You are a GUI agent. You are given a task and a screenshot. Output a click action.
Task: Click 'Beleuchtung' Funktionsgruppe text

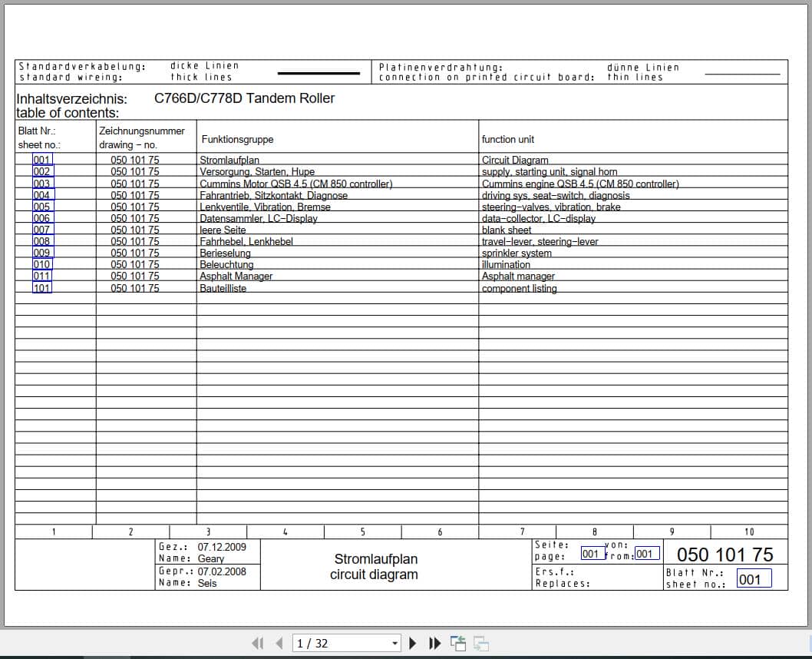(227, 264)
